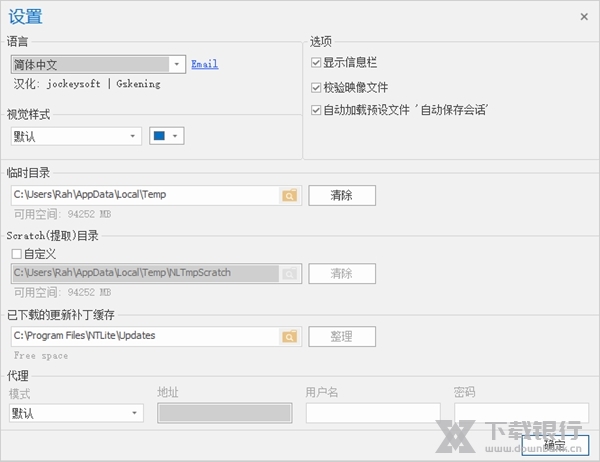Screen dimensions: 600x462
Task: Click 整理 button for updates cache
Action: click(x=342, y=336)
